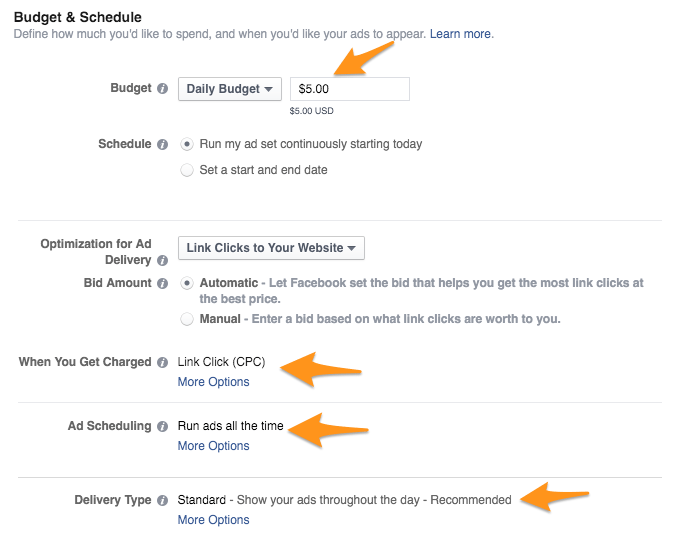The width and height of the screenshot is (675, 546).
Task: Open the Learn more link
Action: (x=461, y=34)
